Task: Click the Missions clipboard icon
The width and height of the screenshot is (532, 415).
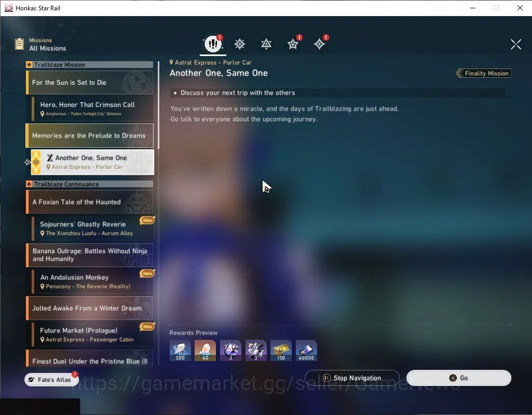Action: [x=19, y=44]
